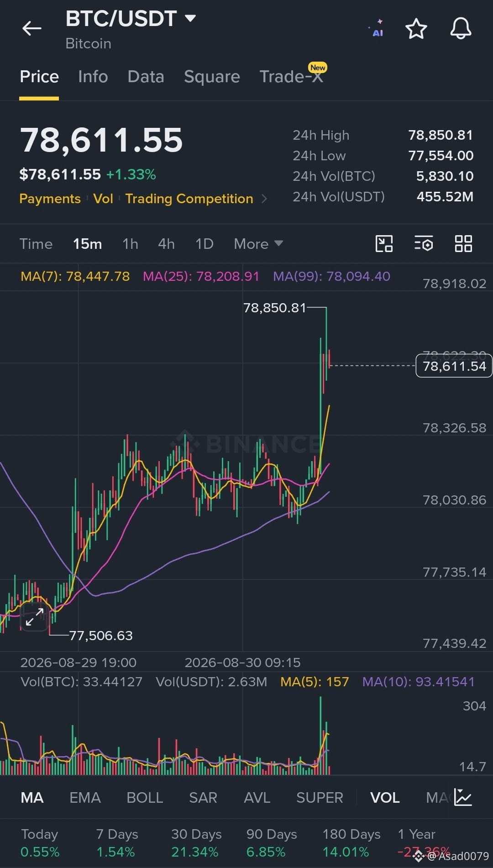
Task: Open the Trading Competition link
Action: [x=189, y=199]
